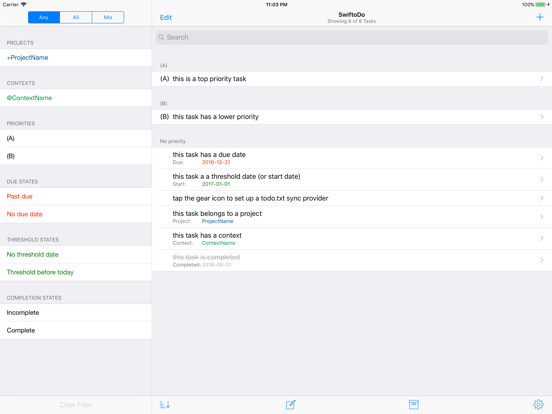Select 'this task has a due date'
552x414 pixels.
click(x=209, y=155)
